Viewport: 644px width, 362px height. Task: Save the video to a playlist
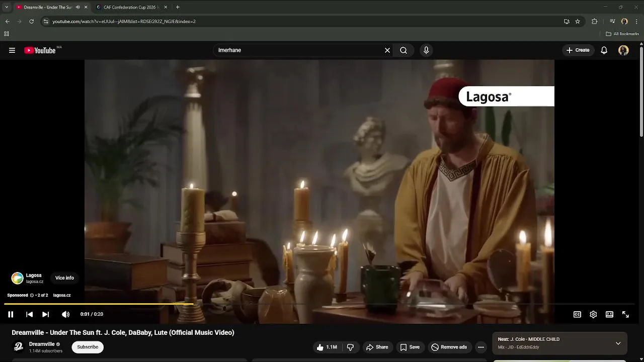[410, 347]
